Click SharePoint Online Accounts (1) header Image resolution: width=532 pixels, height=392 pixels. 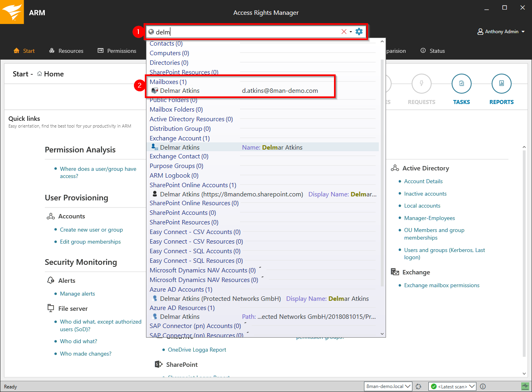(193, 185)
